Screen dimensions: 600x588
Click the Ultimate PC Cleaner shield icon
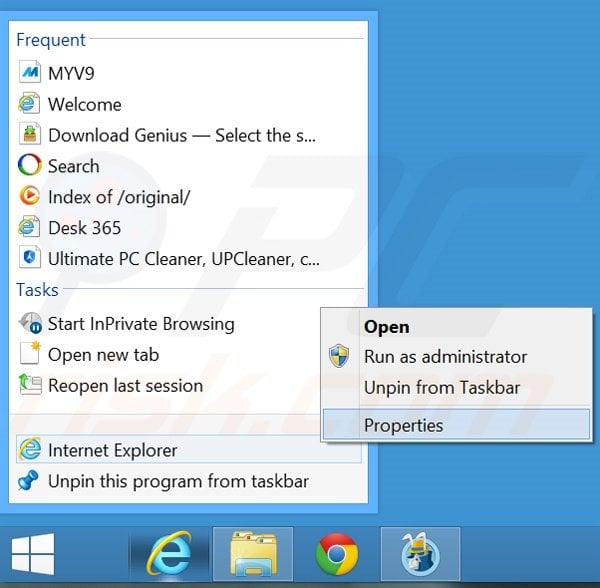(29, 257)
